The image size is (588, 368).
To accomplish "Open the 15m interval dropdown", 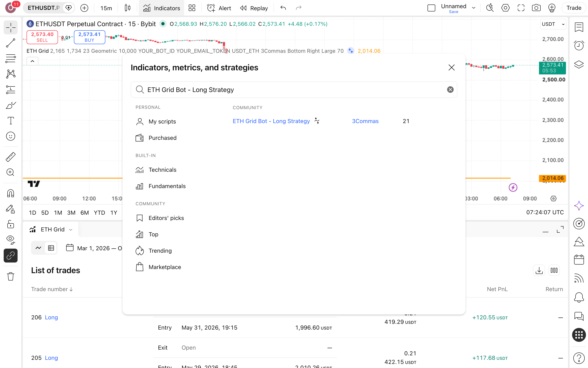I will tap(106, 8).
